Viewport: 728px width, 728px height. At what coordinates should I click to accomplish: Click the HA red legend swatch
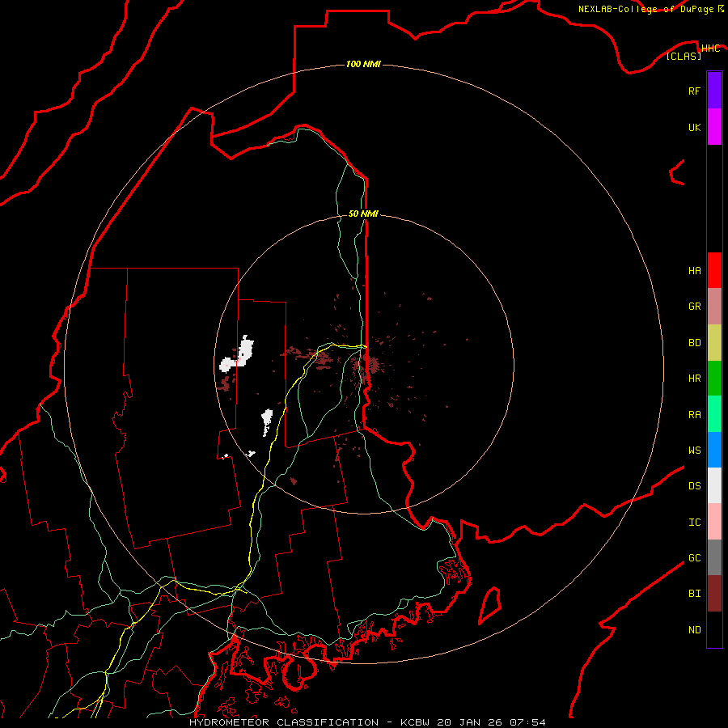(x=714, y=270)
